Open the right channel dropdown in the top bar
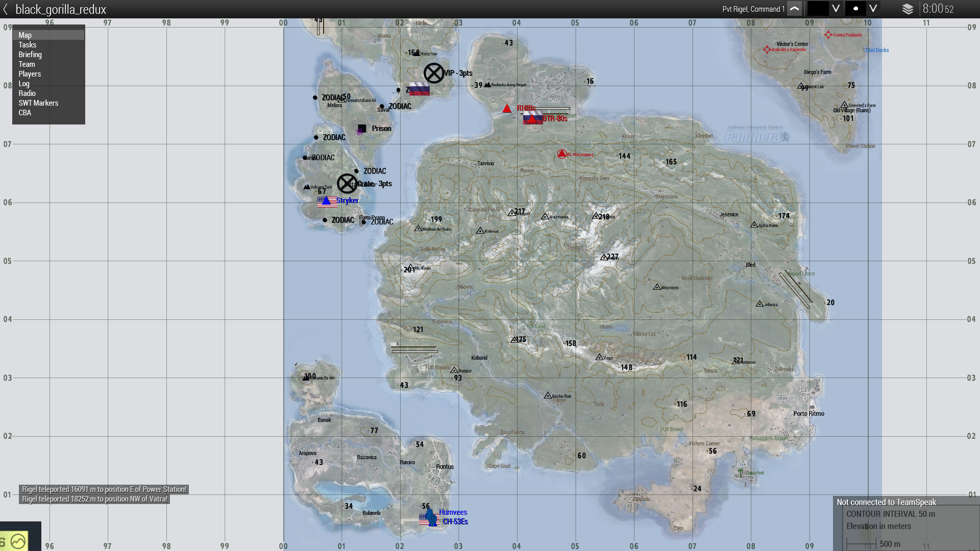The image size is (980, 551). [873, 8]
